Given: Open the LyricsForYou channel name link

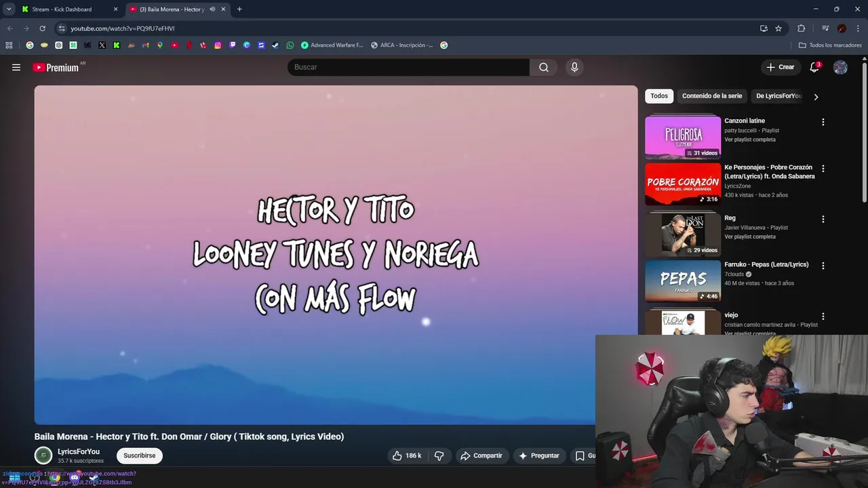Looking at the screenshot, I should coord(79,451).
